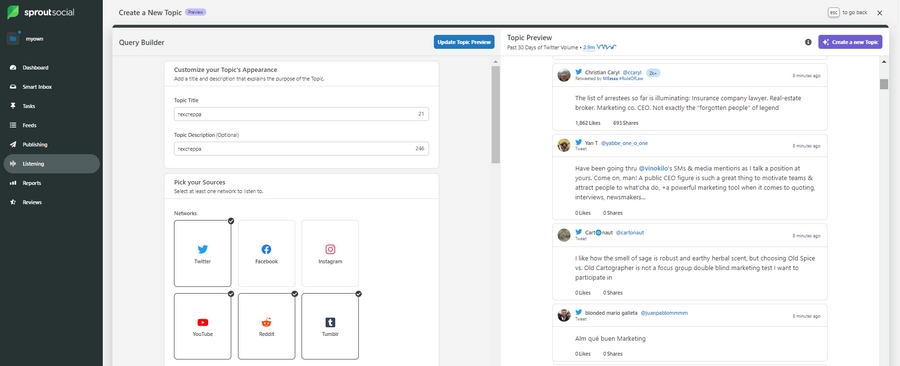Click Twitter bird icon on Christian Caryl's tweet

click(x=579, y=72)
